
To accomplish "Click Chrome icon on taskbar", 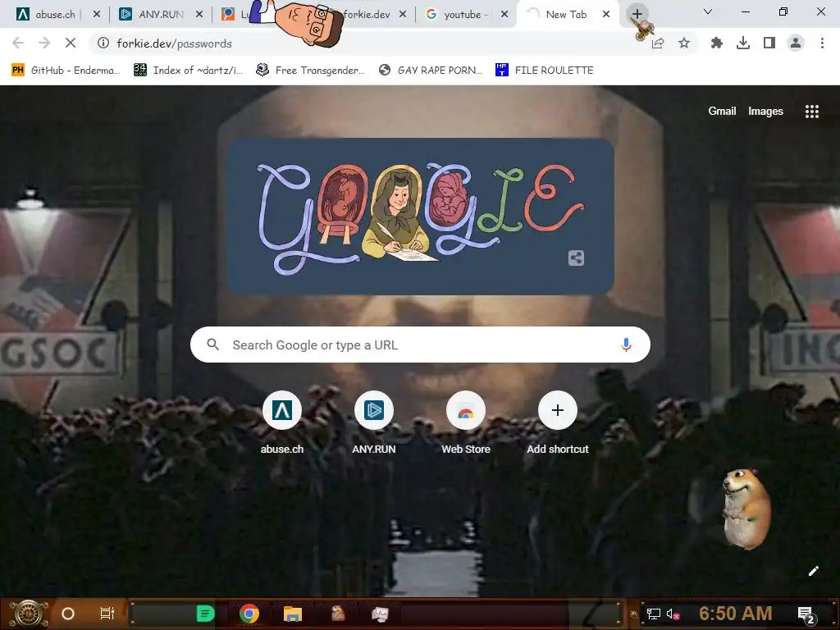I will [x=249, y=614].
